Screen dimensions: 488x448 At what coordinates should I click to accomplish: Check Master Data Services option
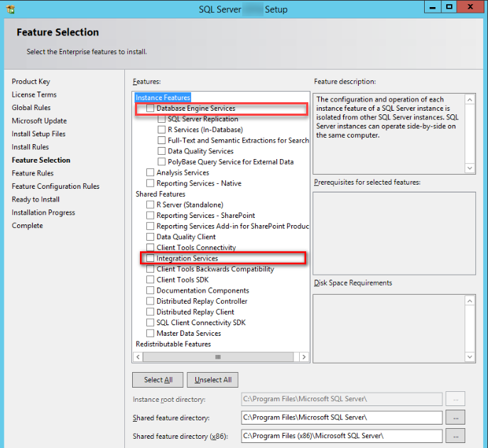coord(150,333)
